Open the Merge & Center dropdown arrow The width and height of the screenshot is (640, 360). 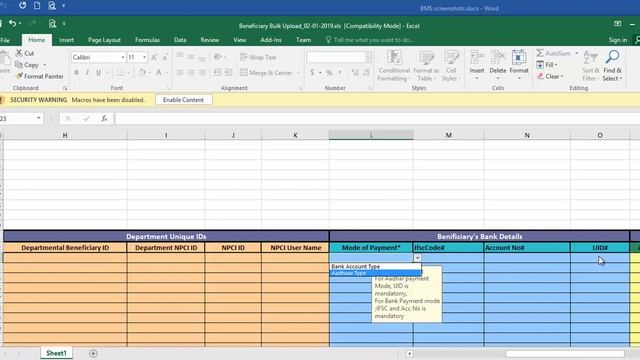click(298, 73)
